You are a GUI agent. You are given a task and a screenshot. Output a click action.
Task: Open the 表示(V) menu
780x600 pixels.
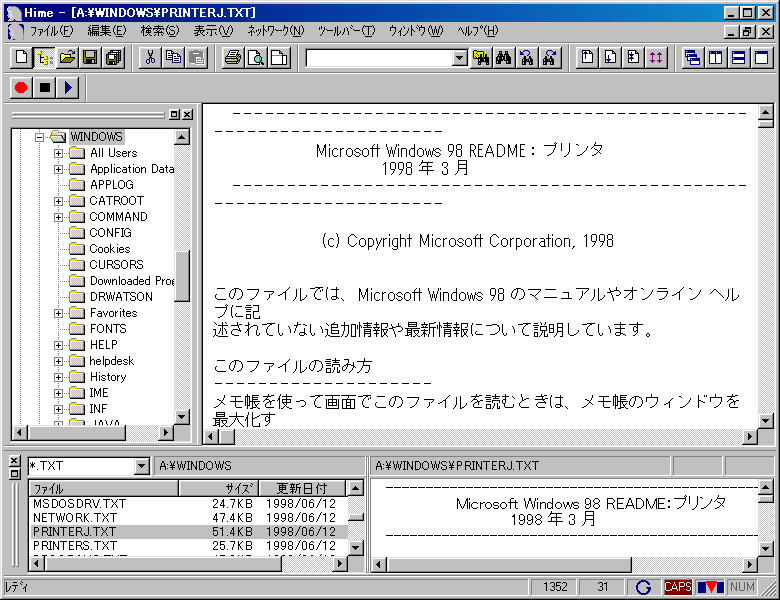pyautogui.click(x=213, y=31)
